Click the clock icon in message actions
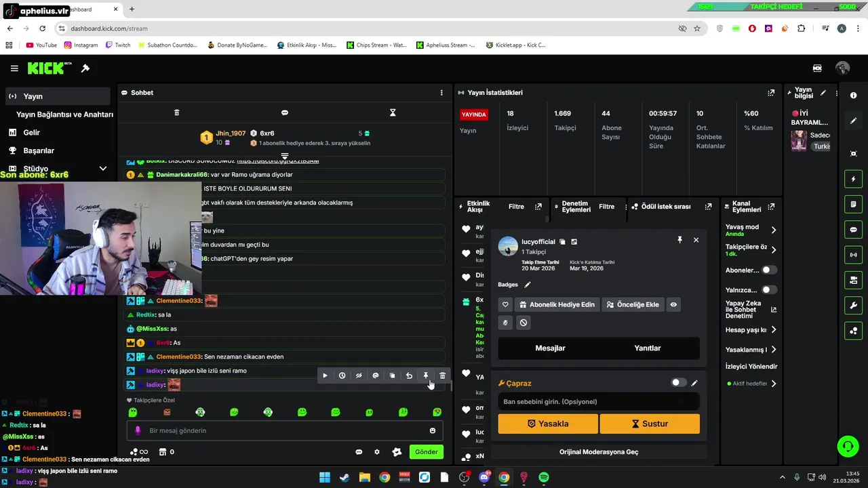 [x=342, y=375]
